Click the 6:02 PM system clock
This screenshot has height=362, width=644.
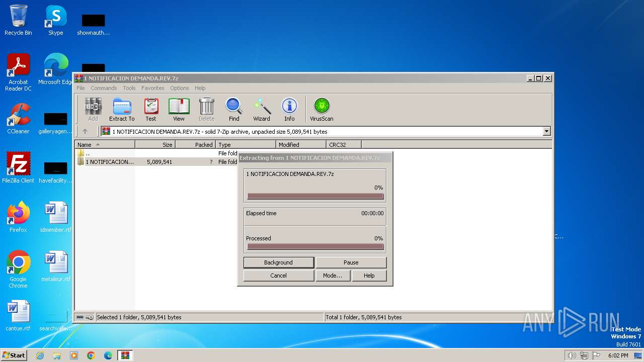tap(618, 355)
